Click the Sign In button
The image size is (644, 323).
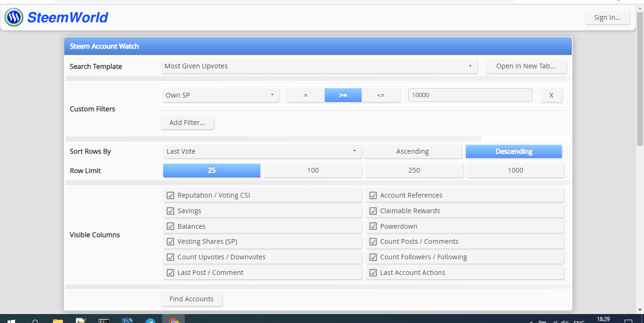[607, 17]
